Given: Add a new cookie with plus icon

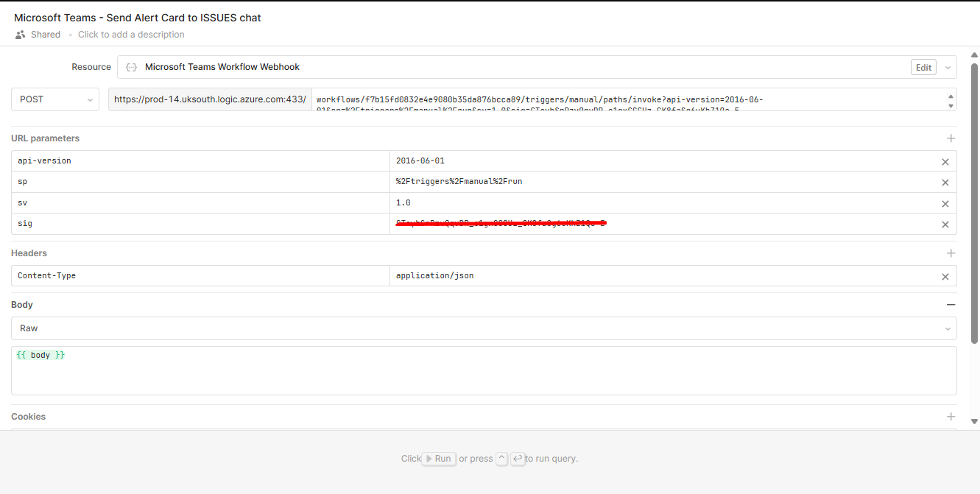Looking at the screenshot, I should click(951, 417).
